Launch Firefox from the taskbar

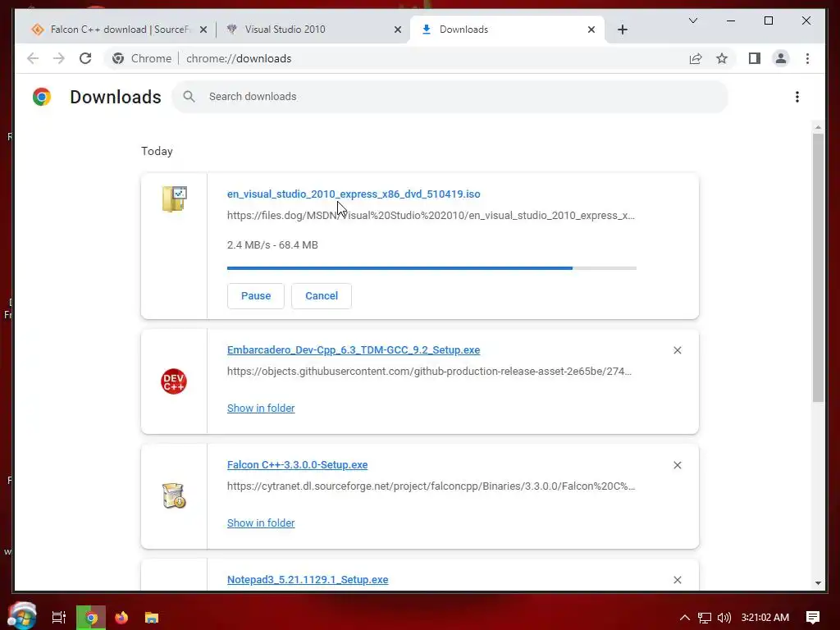[x=121, y=618]
